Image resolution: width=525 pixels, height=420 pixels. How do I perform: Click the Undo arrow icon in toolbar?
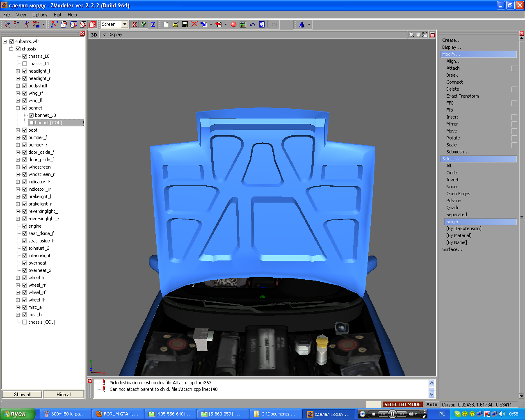coord(252,25)
